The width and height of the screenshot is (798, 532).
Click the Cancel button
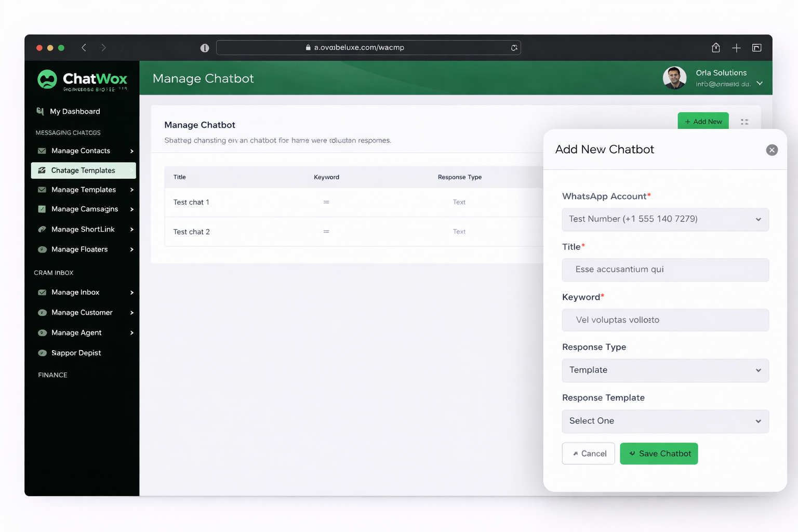[x=588, y=454]
